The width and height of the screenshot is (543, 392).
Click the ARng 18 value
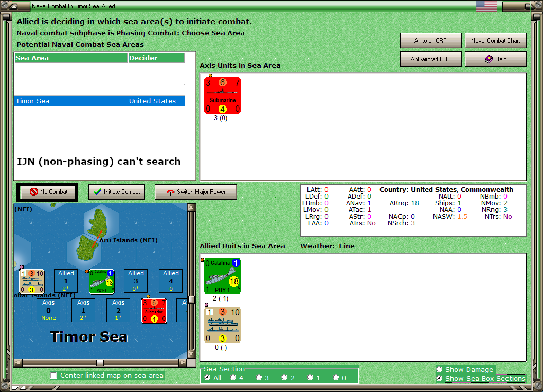point(415,203)
